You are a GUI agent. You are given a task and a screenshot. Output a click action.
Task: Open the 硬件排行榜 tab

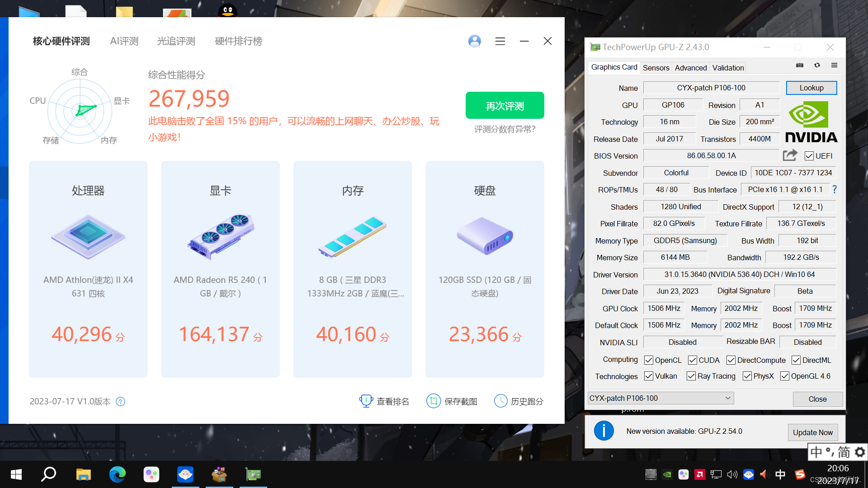pyautogui.click(x=238, y=41)
